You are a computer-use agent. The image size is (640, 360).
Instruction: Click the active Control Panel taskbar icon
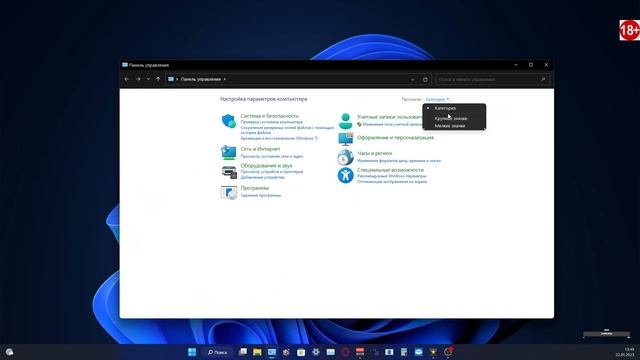click(x=272, y=352)
